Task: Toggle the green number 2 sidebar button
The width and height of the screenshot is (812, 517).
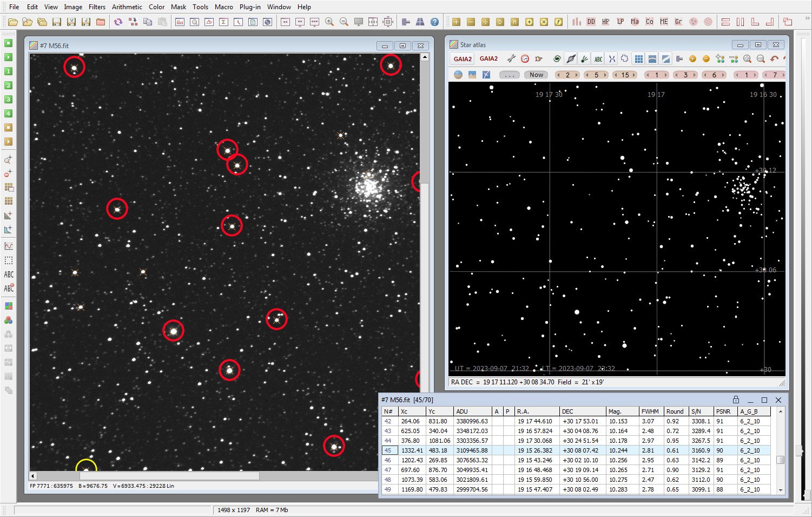Action: pyautogui.click(x=8, y=85)
